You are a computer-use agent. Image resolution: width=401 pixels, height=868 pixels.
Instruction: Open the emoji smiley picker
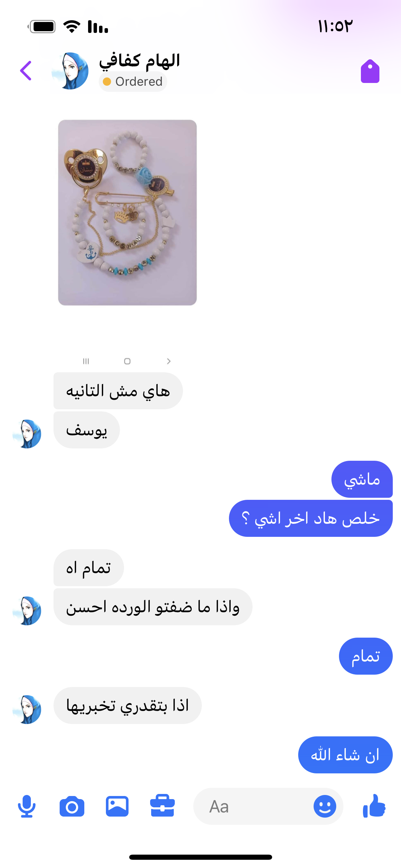tap(325, 806)
